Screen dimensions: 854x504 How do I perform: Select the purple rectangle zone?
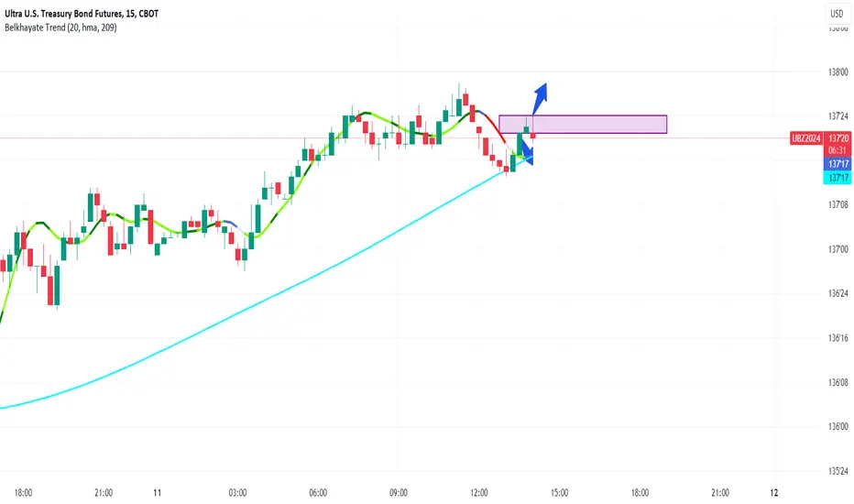click(x=583, y=125)
